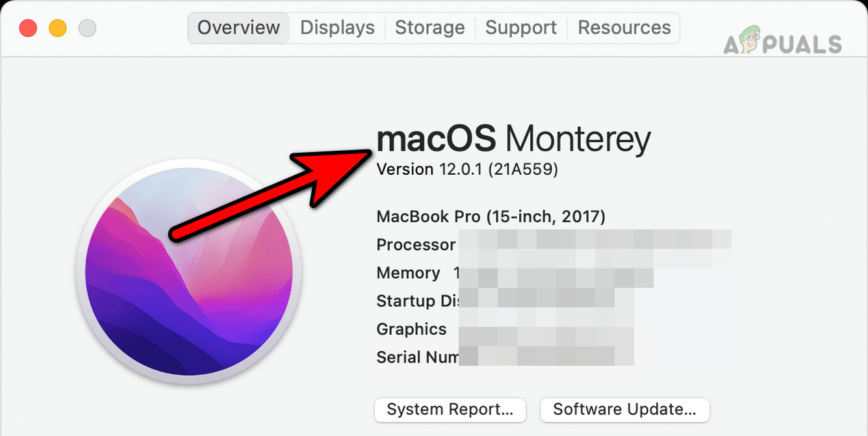
Task: Open the Storage tab
Action: click(429, 27)
